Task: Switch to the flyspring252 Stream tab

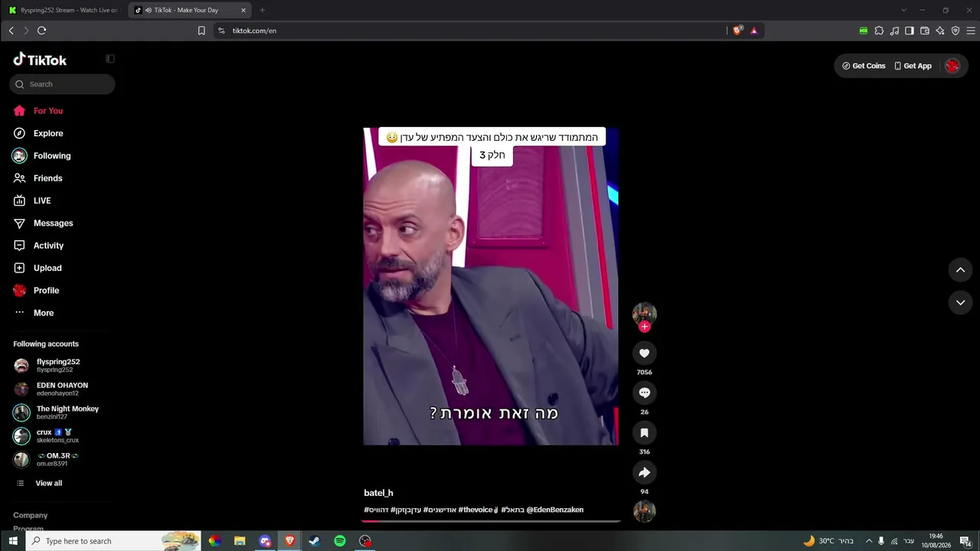Action: click(x=63, y=10)
